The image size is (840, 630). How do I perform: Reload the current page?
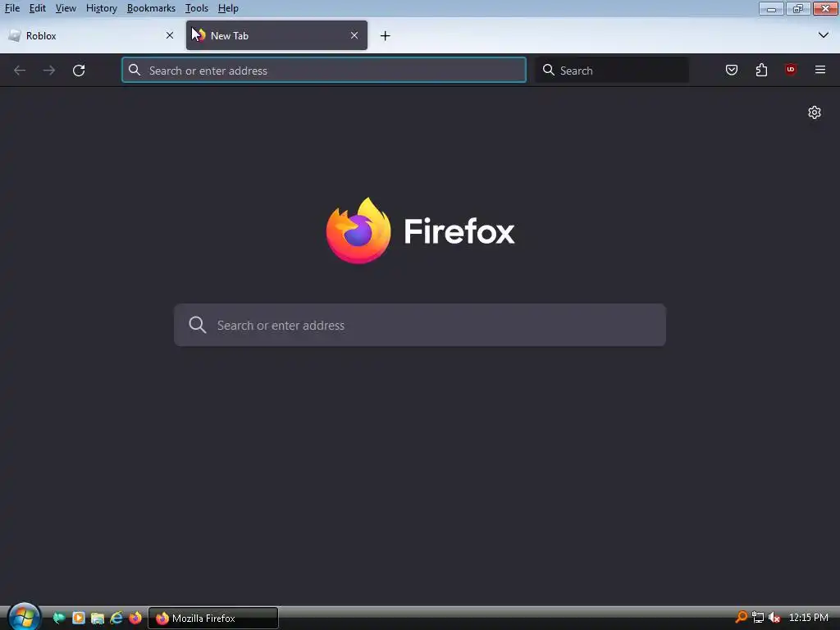(79, 71)
